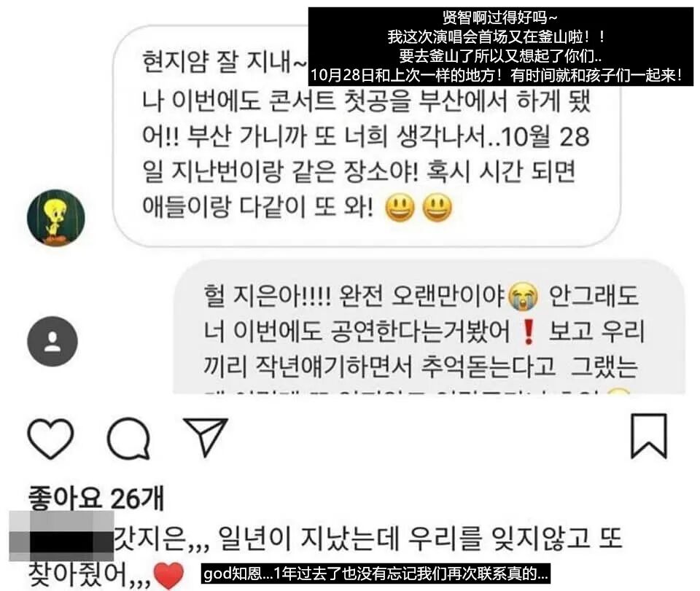Save post using bookmark icon
Screen dimensions: 700x591
click(649, 436)
